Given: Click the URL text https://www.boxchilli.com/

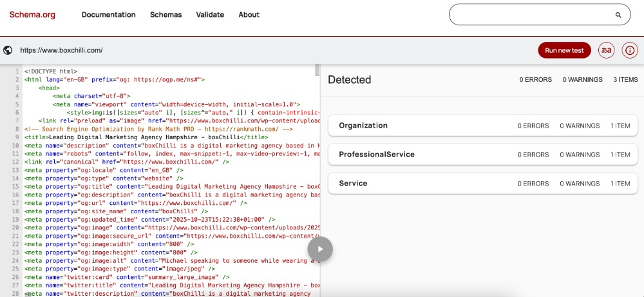Looking at the screenshot, I should pyautogui.click(x=62, y=50).
